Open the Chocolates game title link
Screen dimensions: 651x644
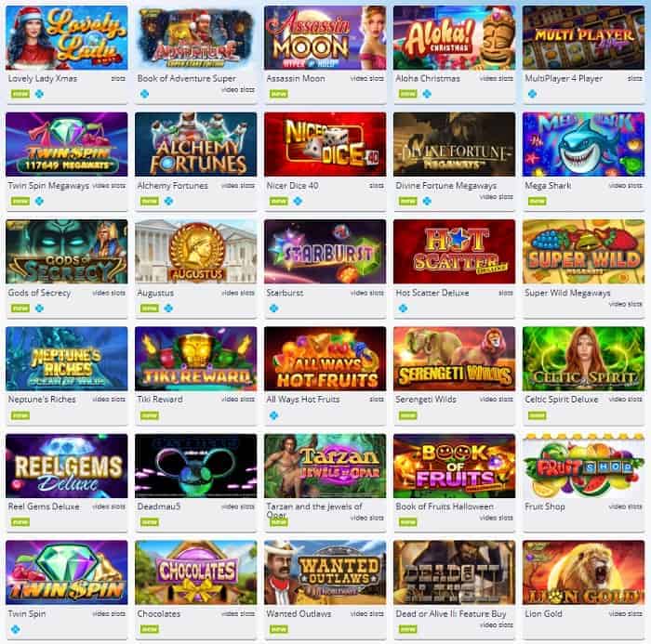[x=159, y=613]
